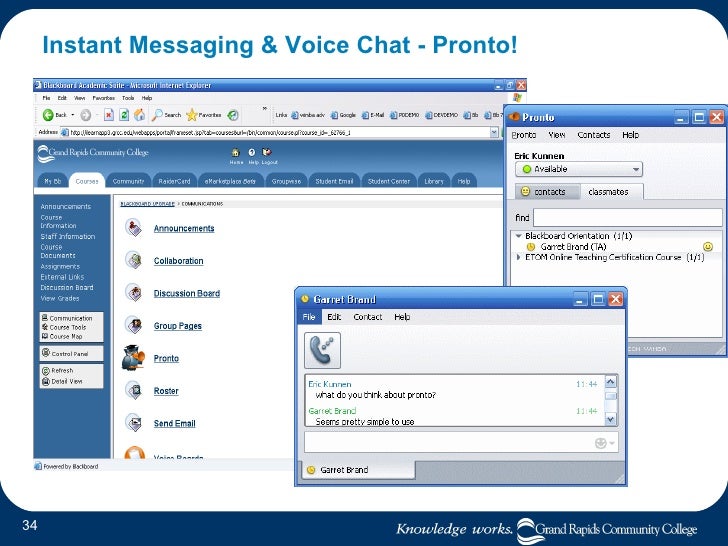Click the Blackboard Logout icon

coord(267,152)
